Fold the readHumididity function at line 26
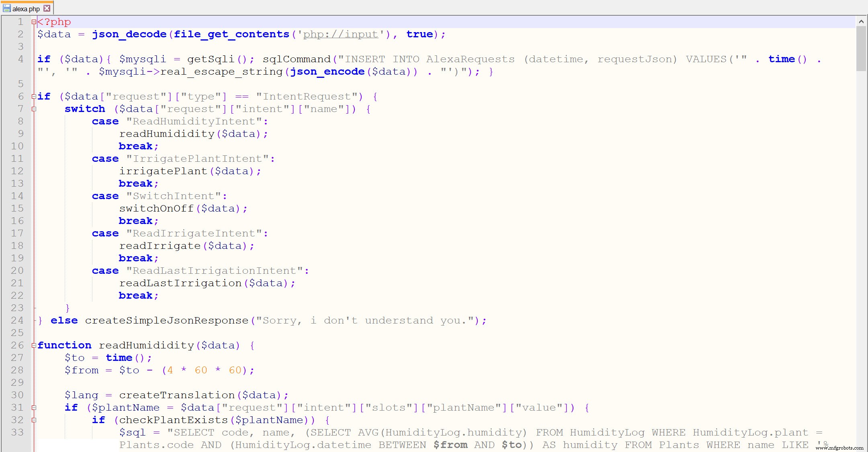The width and height of the screenshot is (868, 452). [x=34, y=345]
